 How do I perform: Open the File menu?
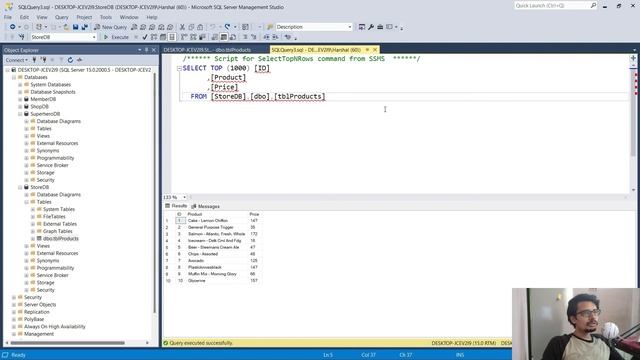[x=8, y=17]
